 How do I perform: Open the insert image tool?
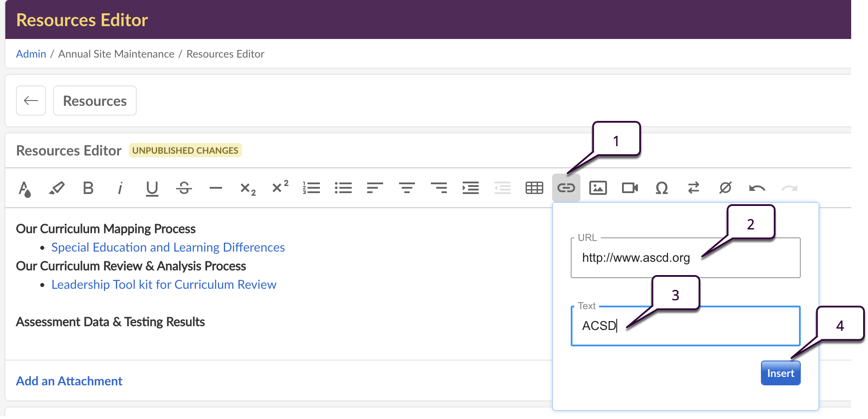click(598, 188)
